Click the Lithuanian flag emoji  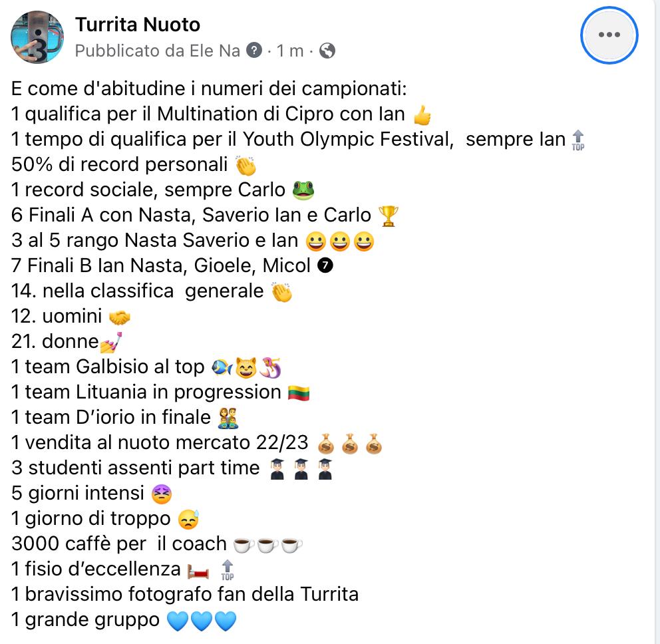(299, 393)
